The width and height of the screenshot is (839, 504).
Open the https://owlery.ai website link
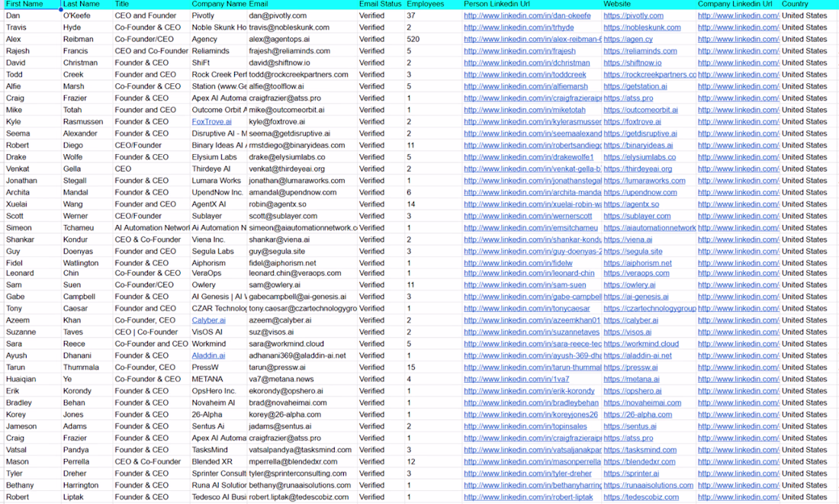pos(629,284)
